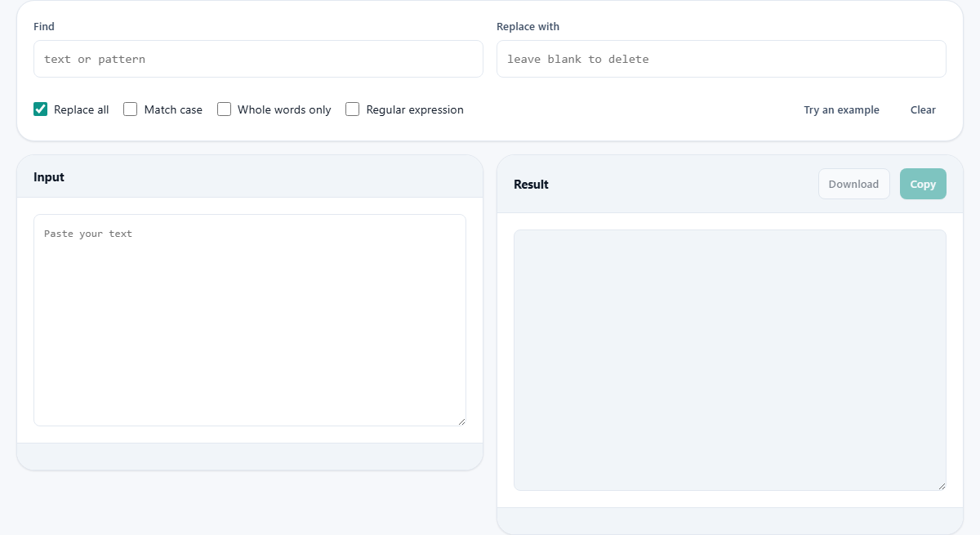Copy the result text with Copy

(x=923, y=184)
